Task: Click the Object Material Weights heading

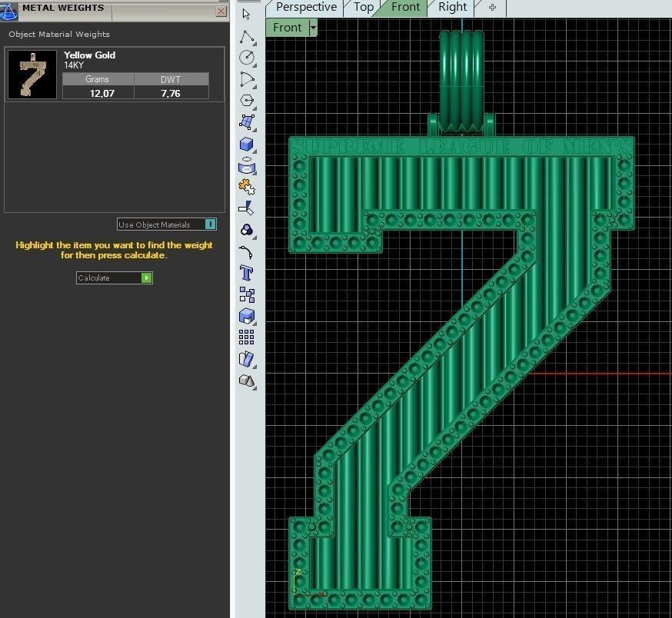Action: point(59,35)
